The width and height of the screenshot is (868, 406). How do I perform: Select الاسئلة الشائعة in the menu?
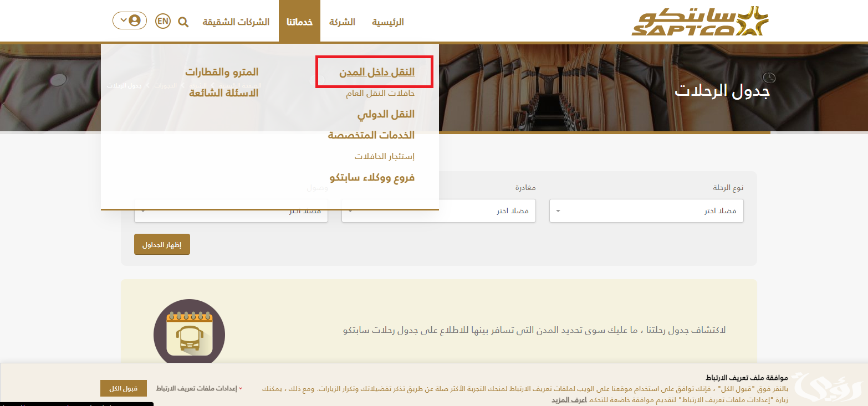pos(224,92)
